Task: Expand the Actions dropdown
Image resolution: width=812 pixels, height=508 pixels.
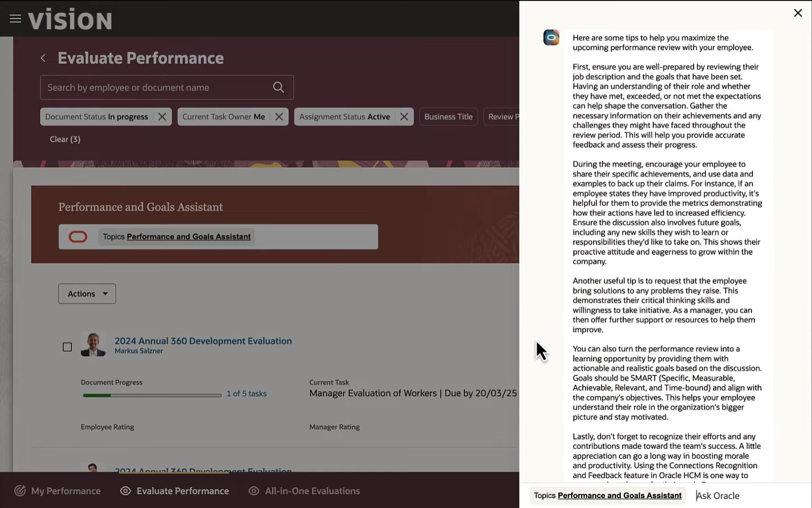Action: click(87, 293)
